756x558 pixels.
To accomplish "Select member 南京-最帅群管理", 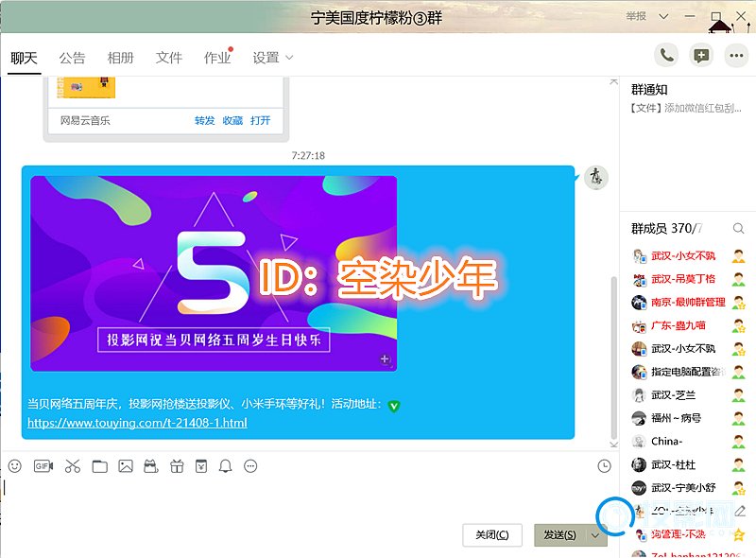I will 689,302.
